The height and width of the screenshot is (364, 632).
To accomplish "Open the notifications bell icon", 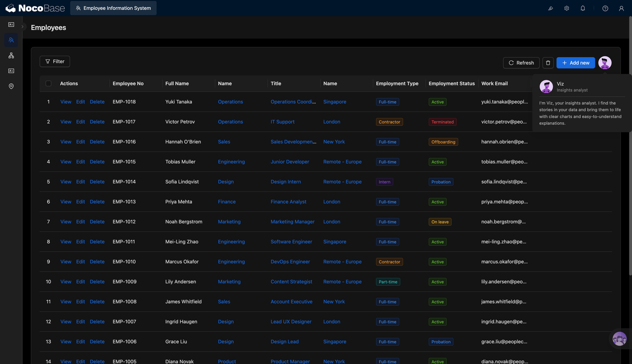I will (x=583, y=8).
